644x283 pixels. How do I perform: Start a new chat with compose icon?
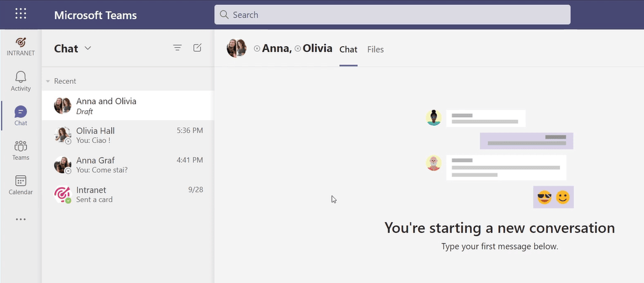[x=197, y=48]
